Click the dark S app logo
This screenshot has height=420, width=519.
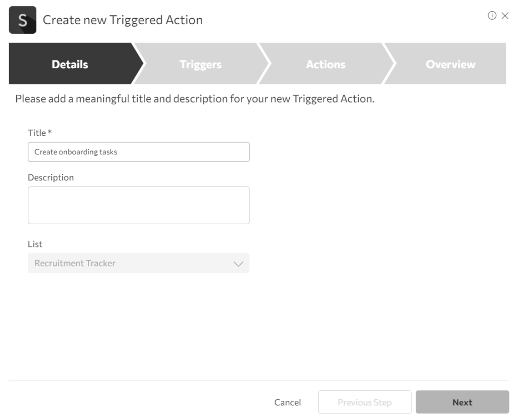pyautogui.click(x=22, y=20)
